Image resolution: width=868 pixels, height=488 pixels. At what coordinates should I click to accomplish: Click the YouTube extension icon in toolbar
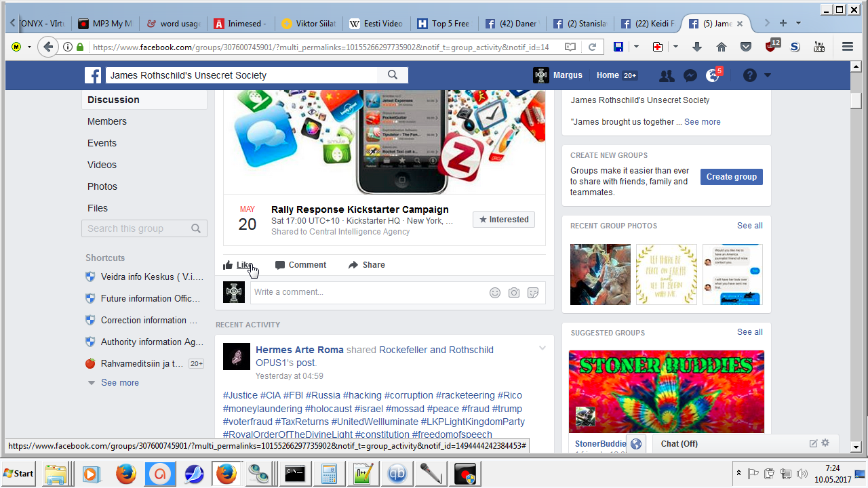[819, 47]
